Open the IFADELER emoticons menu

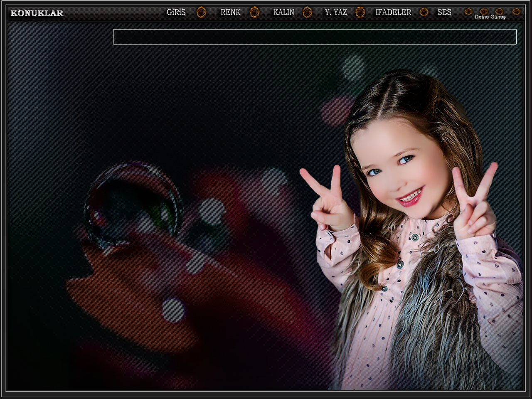pyautogui.click(x=393, y=12)
